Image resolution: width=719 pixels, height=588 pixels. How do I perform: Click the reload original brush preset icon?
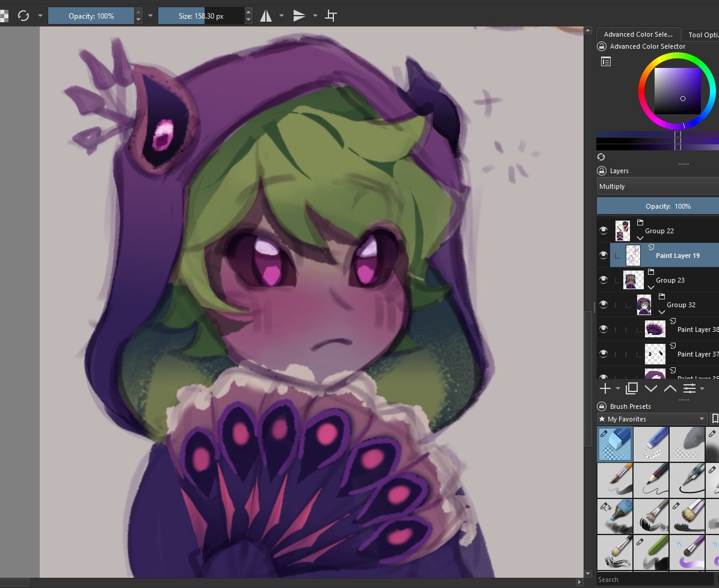point(23,16)
